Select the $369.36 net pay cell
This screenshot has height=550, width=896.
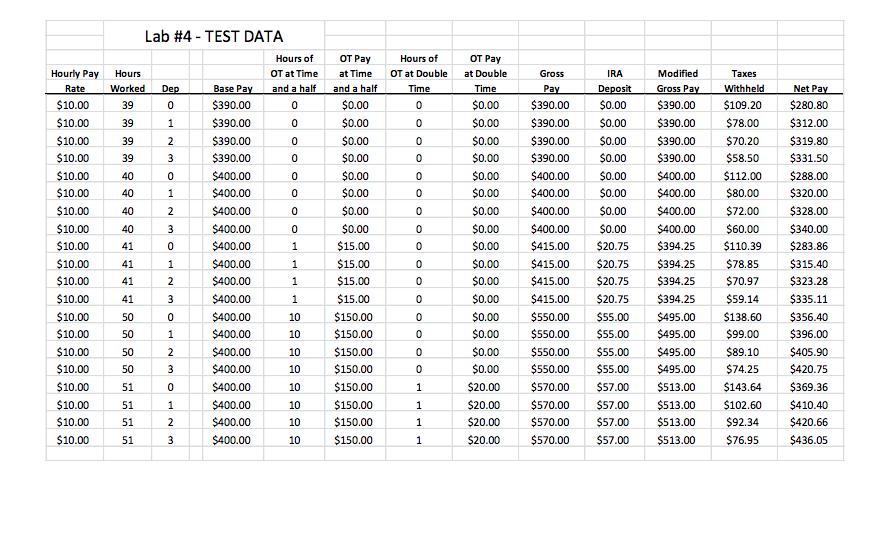(809, 387)
